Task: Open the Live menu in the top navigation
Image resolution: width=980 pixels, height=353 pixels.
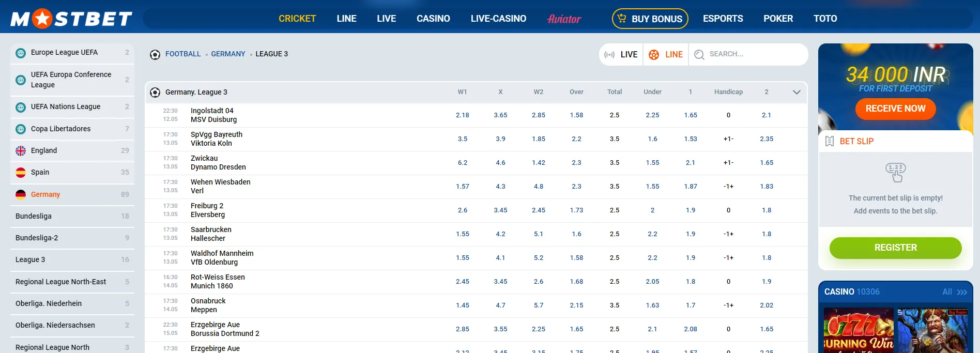Action: [x=387, y=19]
